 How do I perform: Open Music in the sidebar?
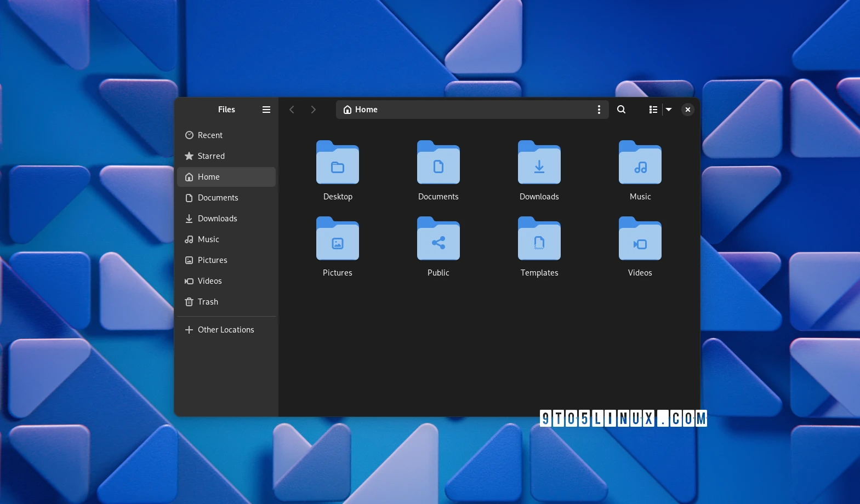pyautogui.click(x=226, y=239)
